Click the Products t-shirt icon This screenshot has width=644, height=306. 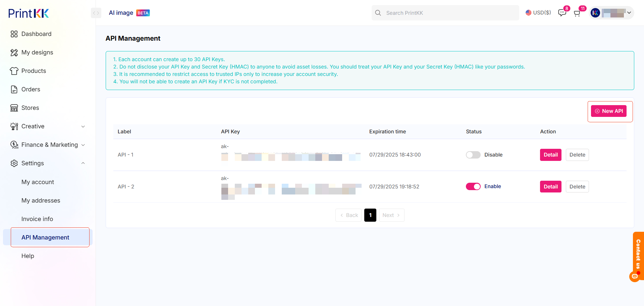tap(14, 71)
